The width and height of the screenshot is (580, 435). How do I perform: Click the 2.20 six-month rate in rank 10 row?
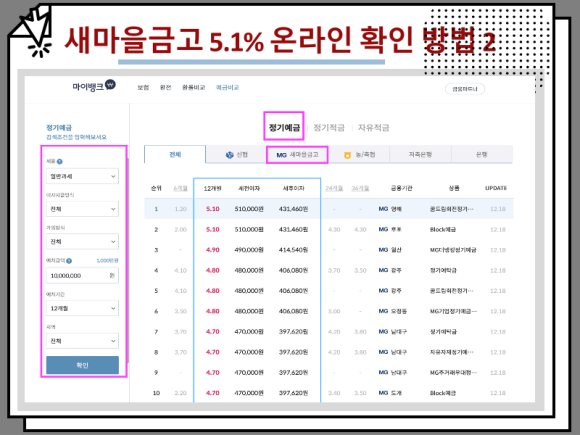(x=181, y=393)
